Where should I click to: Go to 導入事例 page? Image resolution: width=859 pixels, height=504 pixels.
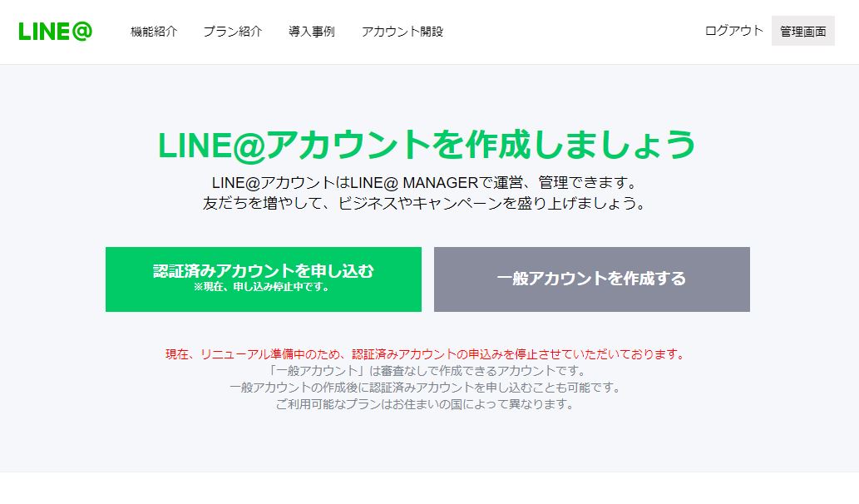(x=312, y=32)
